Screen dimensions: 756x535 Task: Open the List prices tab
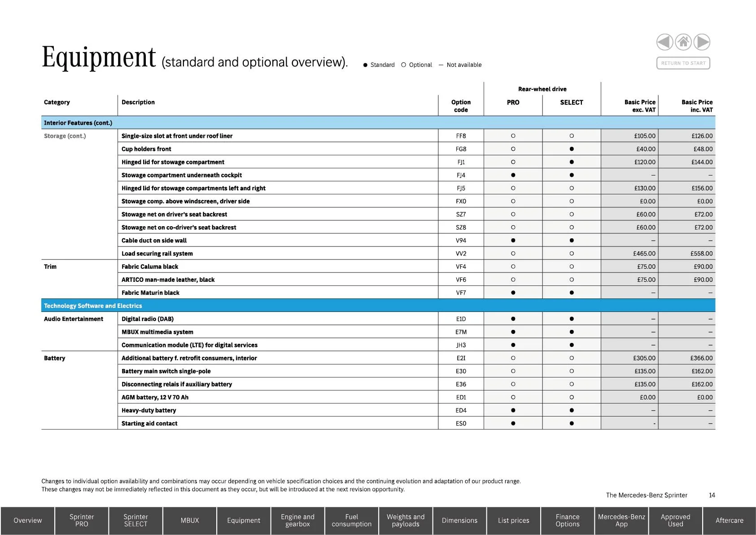point(514,521)
